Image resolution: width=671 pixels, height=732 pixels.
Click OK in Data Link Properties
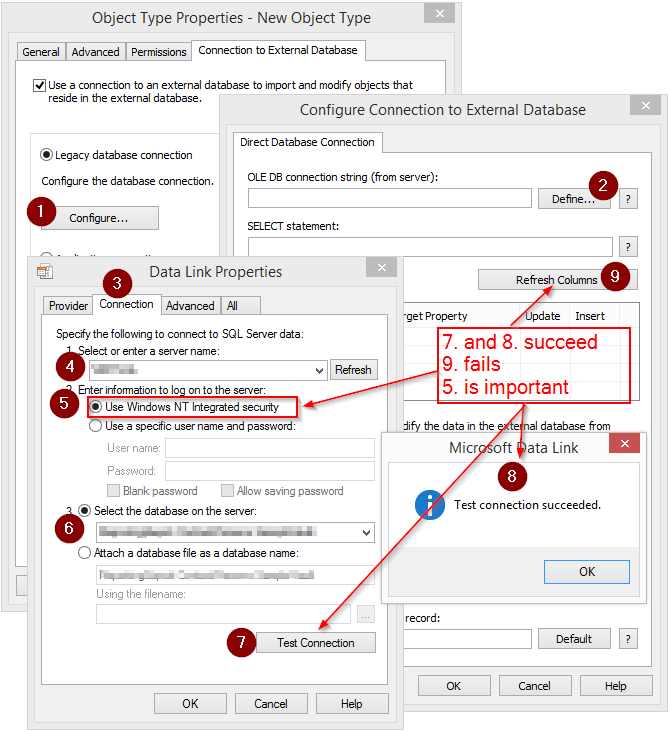coord(191,704)
